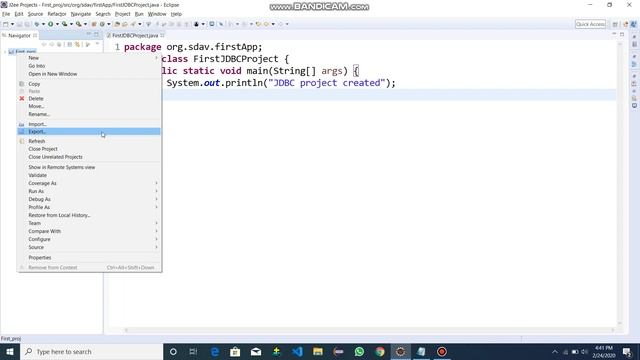The width and height of the screenshot is (640, 360).
Task: Choose Export... from the context menu
Action: (x=89, y=131)
